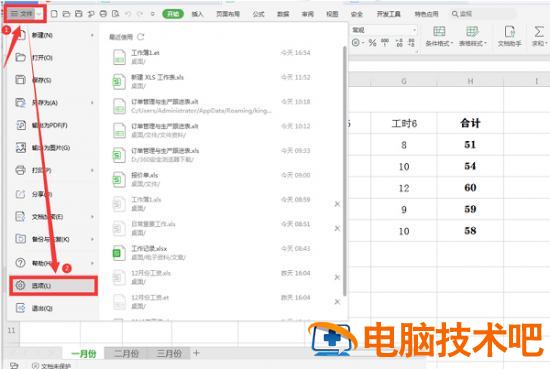Expand the 新建(N) submenu arrow
The width and height of the screenshot is (550, 369).
[92, 35]
